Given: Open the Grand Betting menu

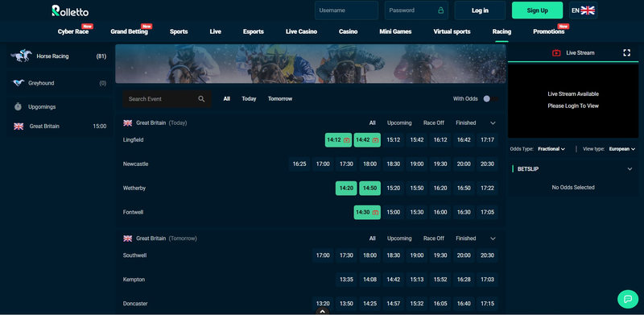Looking at the screenshot, I should coord(129,31).
